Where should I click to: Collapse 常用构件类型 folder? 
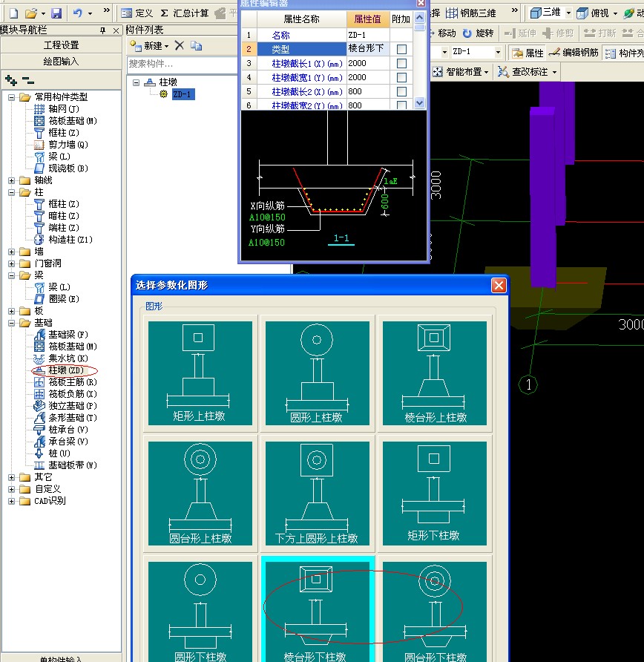point(12,97)
